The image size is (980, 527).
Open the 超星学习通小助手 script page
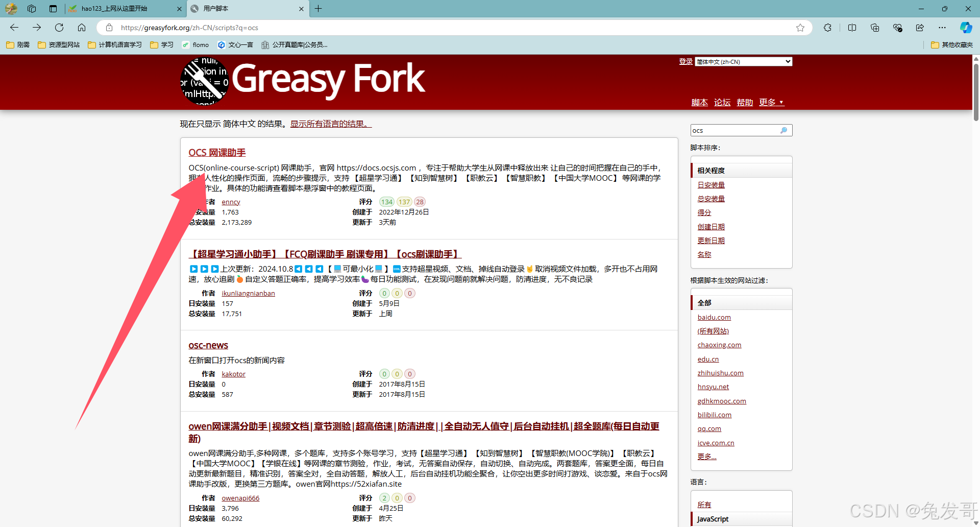[x=325, y=254]
